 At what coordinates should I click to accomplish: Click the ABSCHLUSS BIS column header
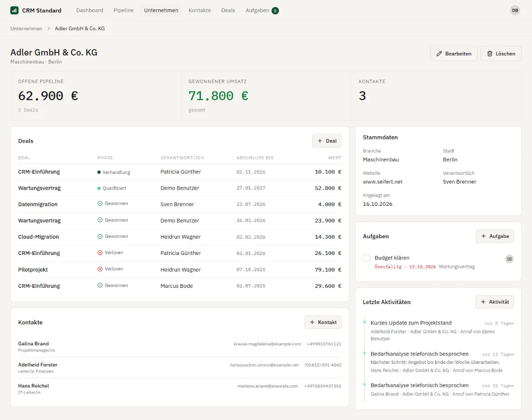click(255, 158)
